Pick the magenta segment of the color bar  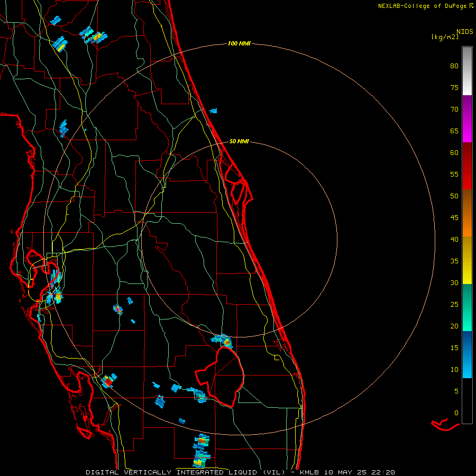pyautogui.click(x=467, y=118)
